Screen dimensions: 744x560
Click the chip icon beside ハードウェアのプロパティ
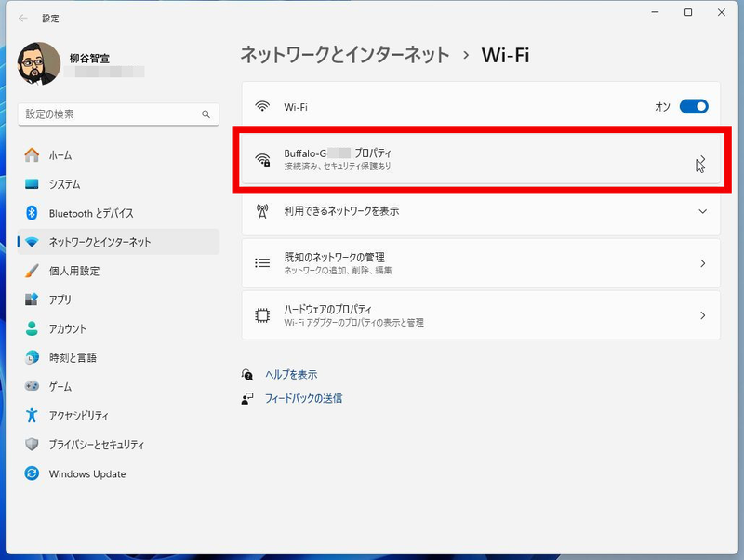point(262,315)
